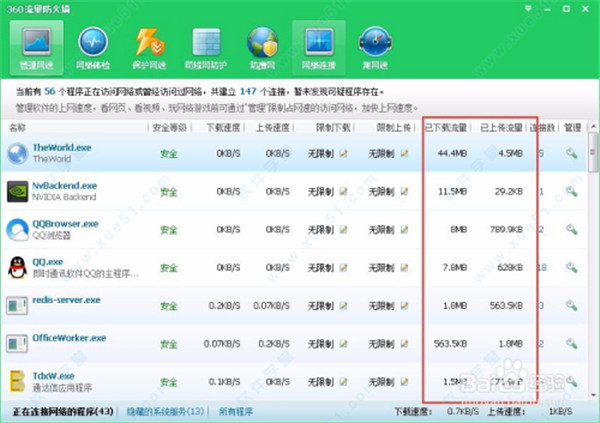Image resolution: width=600 pixels, height=423 pixels.
Task: Edit upload limit for TheWorld.exe
Action: pyautogui.click(x=404, y=154)
